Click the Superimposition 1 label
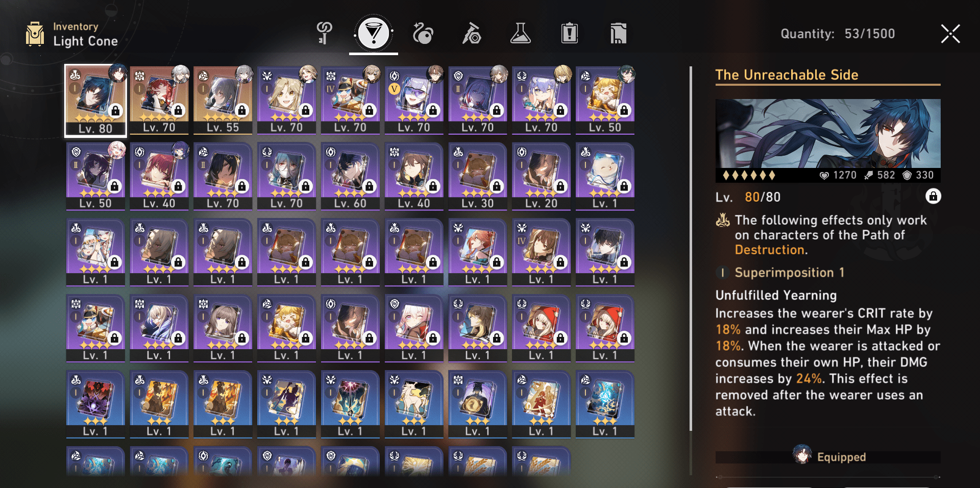 [789, 273]
